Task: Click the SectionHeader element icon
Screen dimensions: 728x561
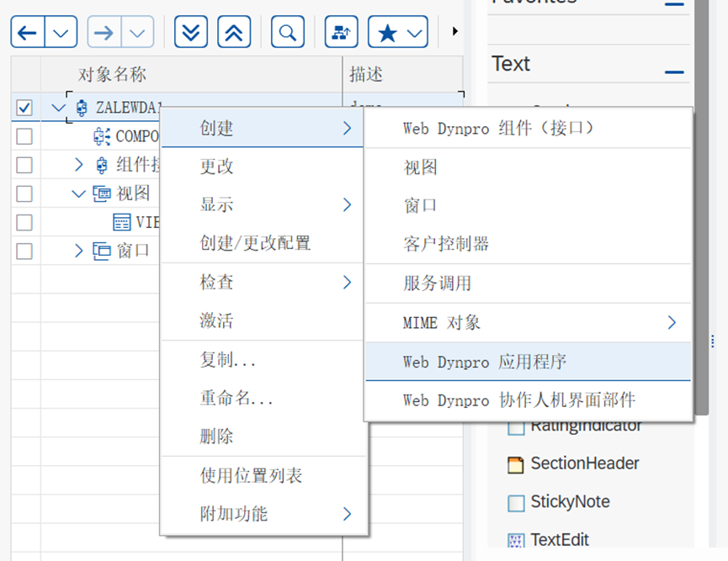Action: 515,465
